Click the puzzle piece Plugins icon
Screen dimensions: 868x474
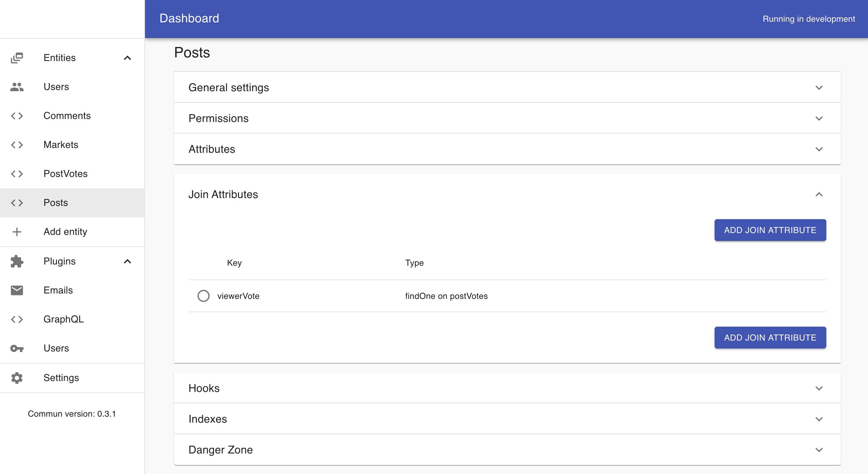17,261
